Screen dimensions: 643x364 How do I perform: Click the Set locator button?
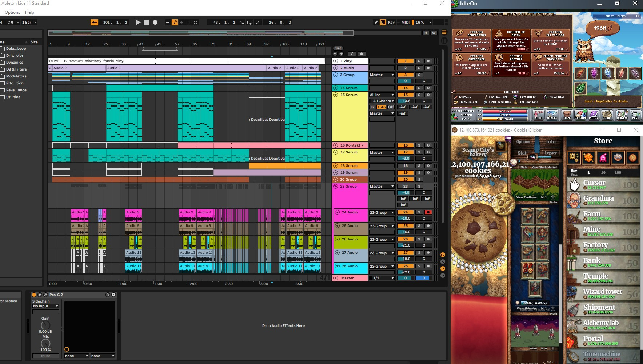(338, 48)
